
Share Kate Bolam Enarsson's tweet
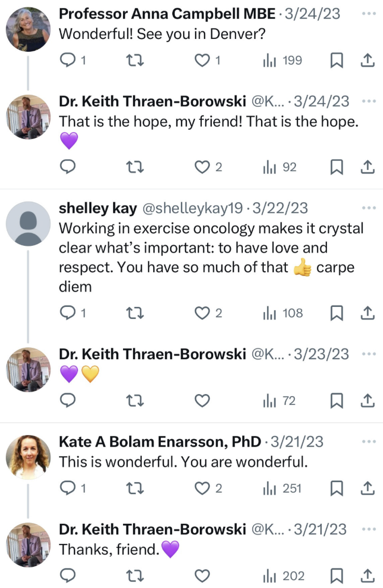[x=367, y=488]
